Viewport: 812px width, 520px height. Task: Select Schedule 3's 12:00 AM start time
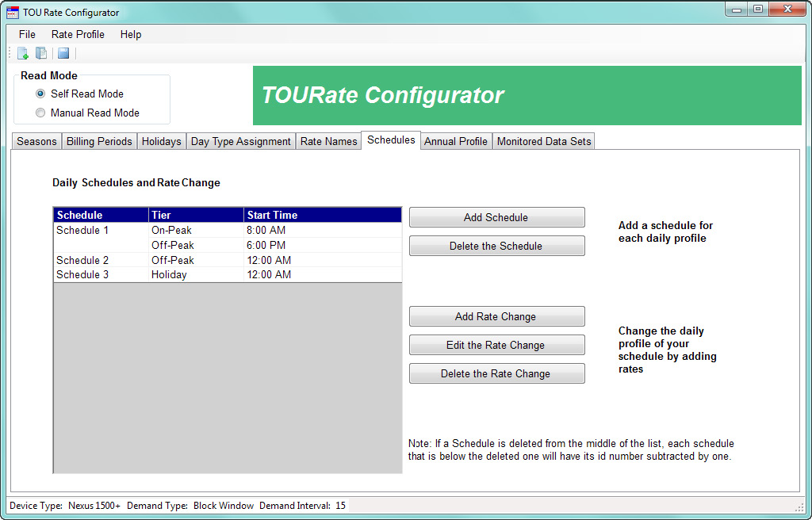[x=323, y=274]
